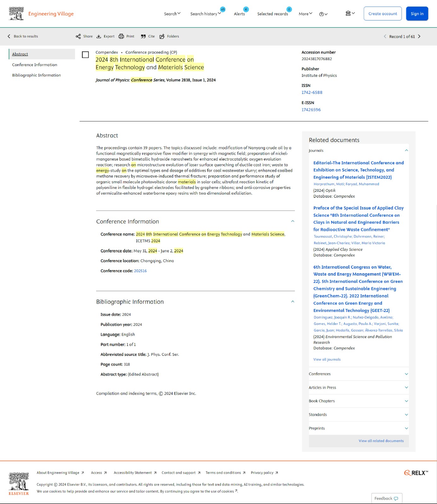
Task: Click the Elsevier logo in footer
Action: (x=19, y=484)
